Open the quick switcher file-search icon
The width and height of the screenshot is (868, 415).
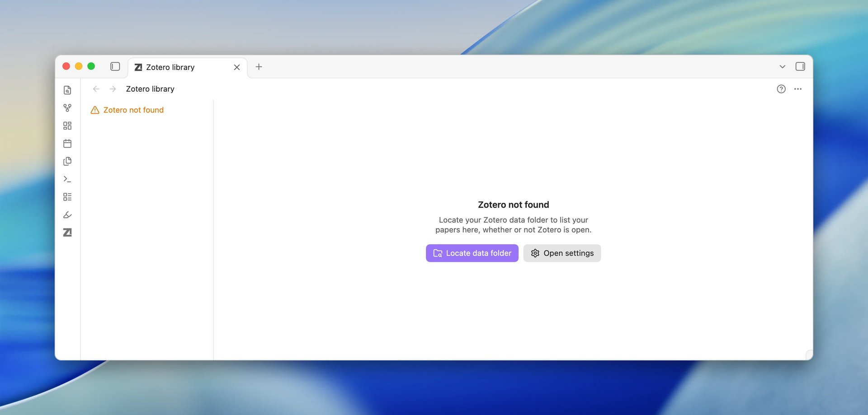(x=67, y=90)
